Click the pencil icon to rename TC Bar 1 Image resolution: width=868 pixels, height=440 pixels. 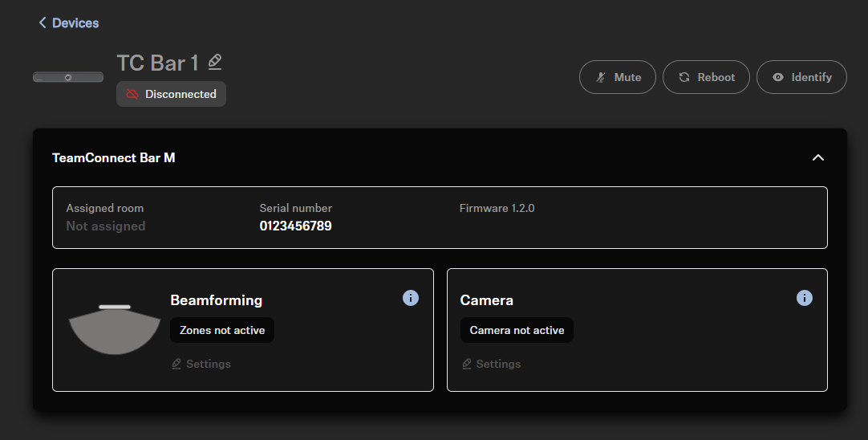215,62
